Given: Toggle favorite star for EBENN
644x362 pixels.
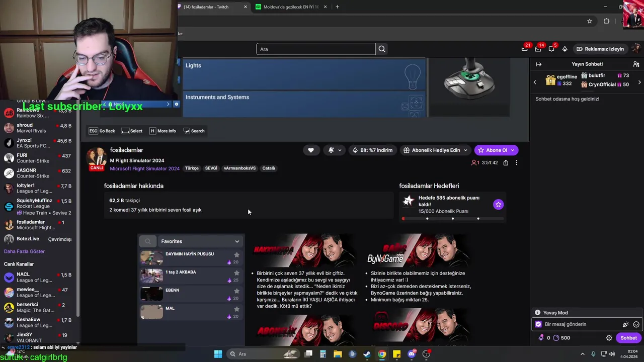Looking at the screenshot, I should point(236,291).
